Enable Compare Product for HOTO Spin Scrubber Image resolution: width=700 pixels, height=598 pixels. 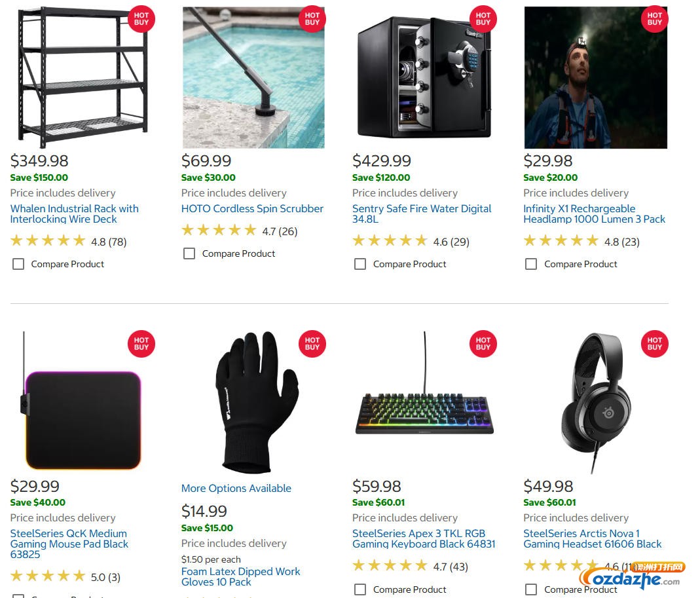[x=189, y=253]
